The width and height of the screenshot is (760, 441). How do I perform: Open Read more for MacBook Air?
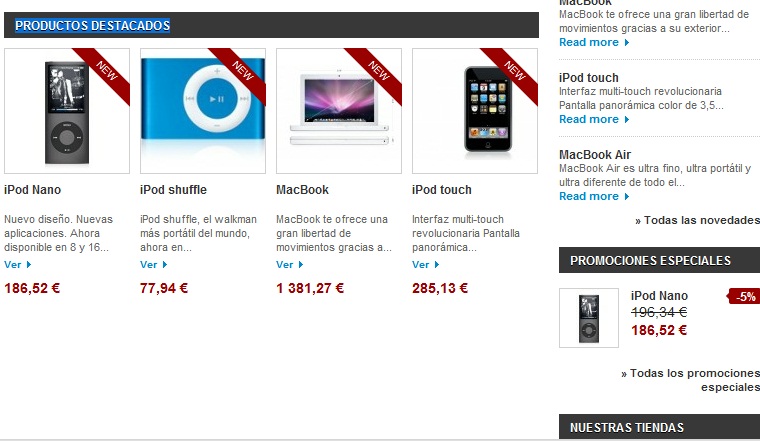[x=594, y=196]
